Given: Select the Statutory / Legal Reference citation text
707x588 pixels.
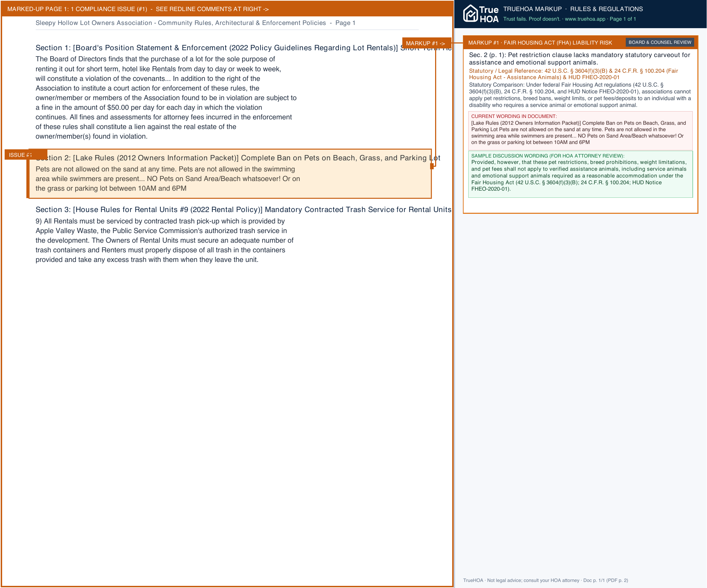Looking at the screenshot, I should pos(573,74).
